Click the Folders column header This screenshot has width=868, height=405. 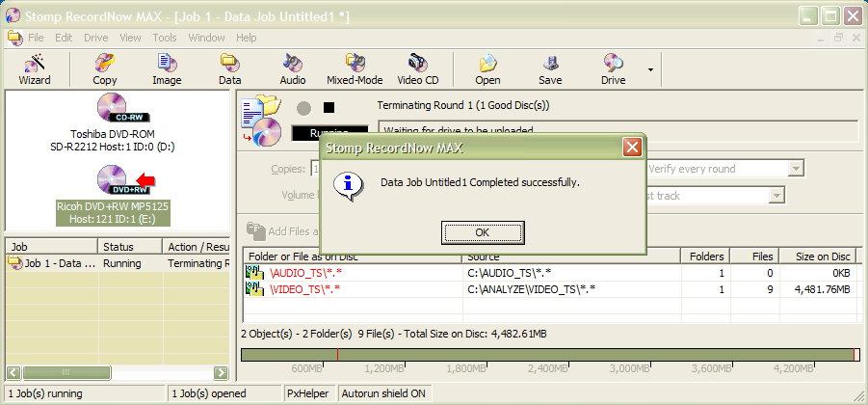pos(706,256)
